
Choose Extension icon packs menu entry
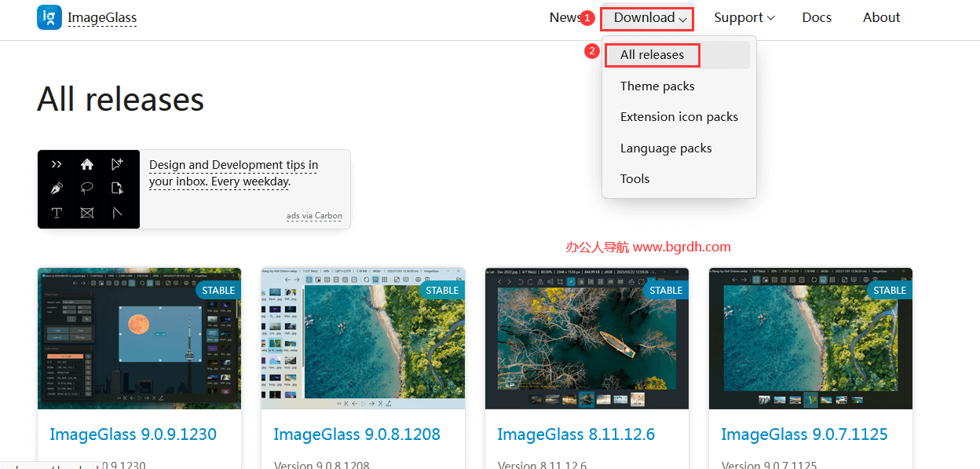(x=678, y=117)
